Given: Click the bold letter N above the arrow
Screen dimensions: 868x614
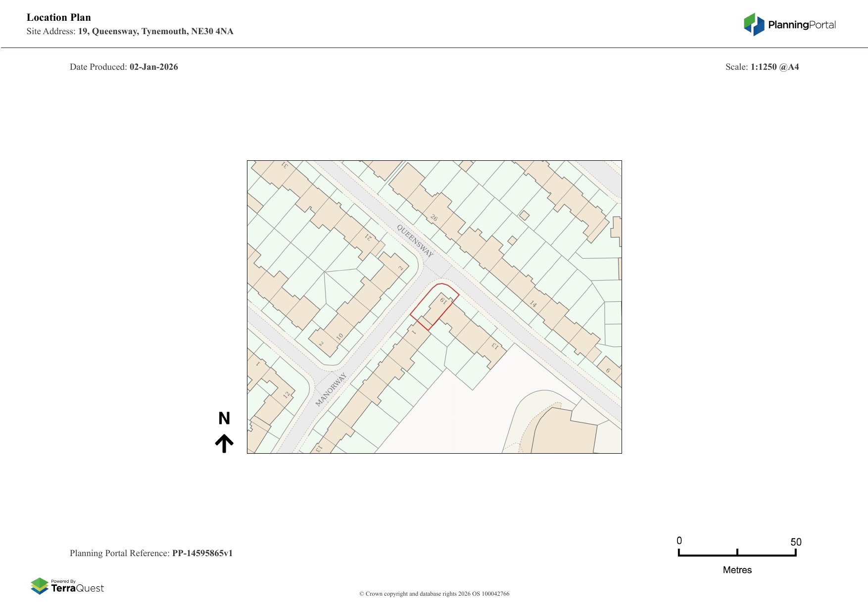Looking at the screenshot, I should pos(224,419).
